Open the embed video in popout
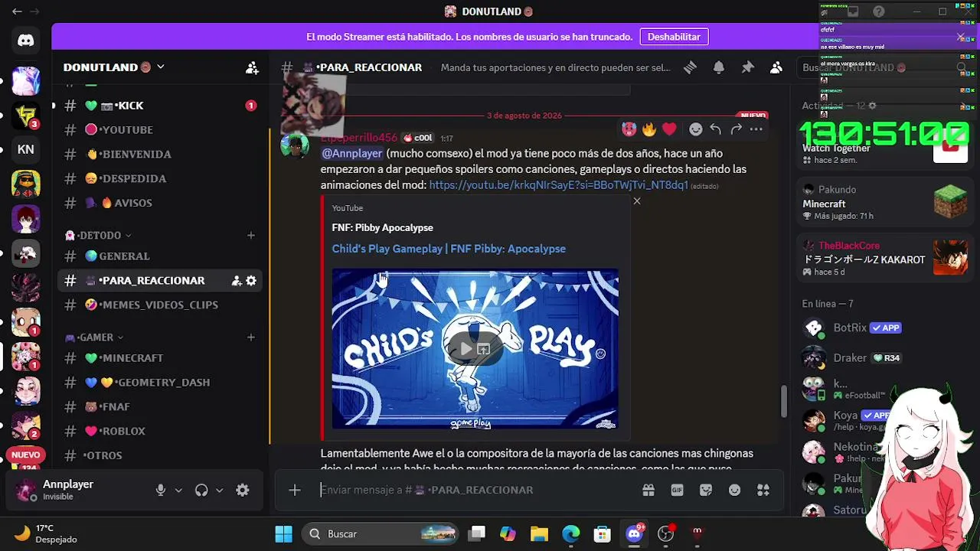The width and height of the screenshot is (980, 551). tap(483, 350)
